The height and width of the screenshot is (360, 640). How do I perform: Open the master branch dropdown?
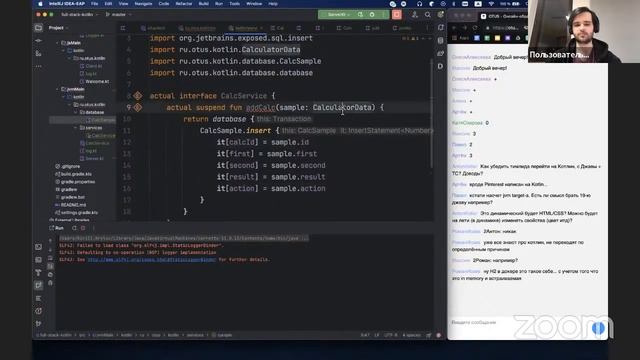[x=118, y=15]
